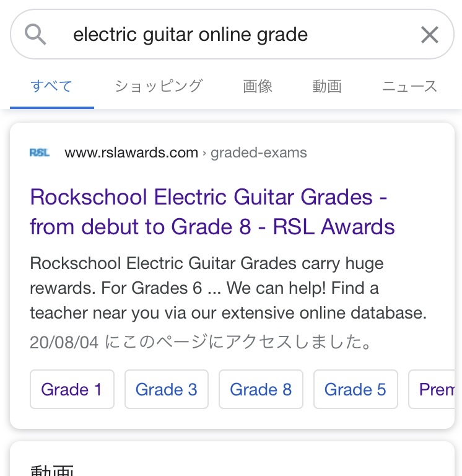Clear the search query with the X
Viewport: 462px width, 476px height.
point(429,35)
